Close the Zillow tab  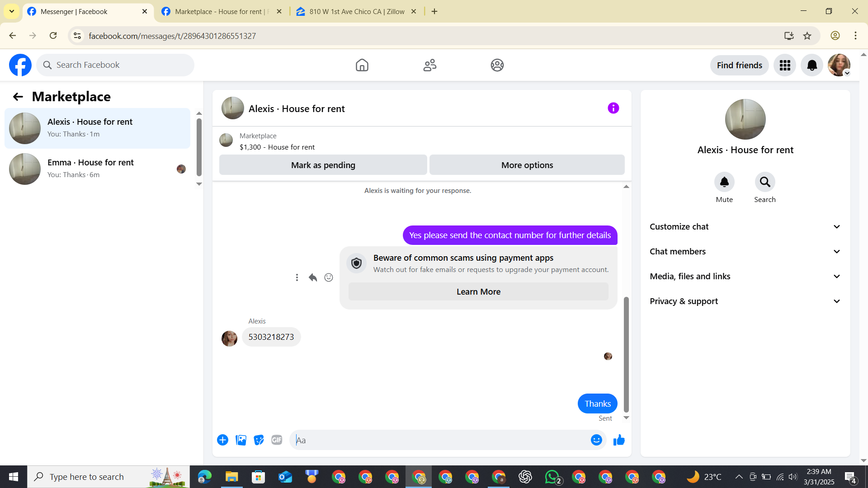413,12
